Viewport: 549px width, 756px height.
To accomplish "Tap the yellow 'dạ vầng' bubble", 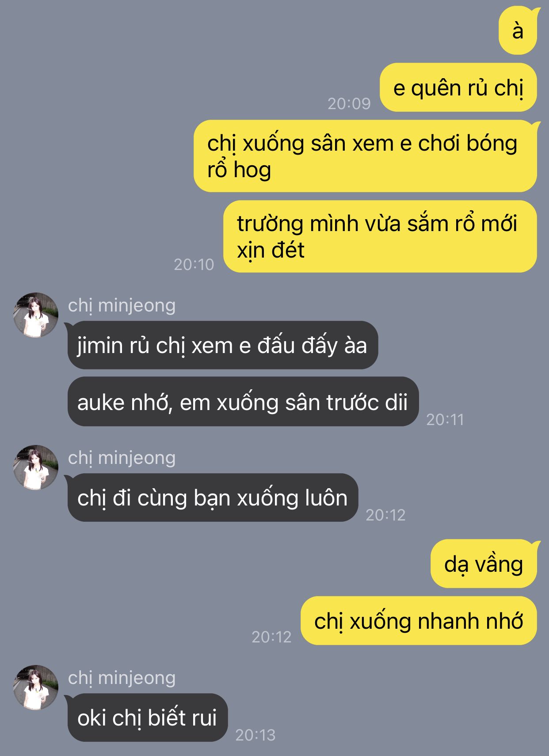I will (485, 564).
